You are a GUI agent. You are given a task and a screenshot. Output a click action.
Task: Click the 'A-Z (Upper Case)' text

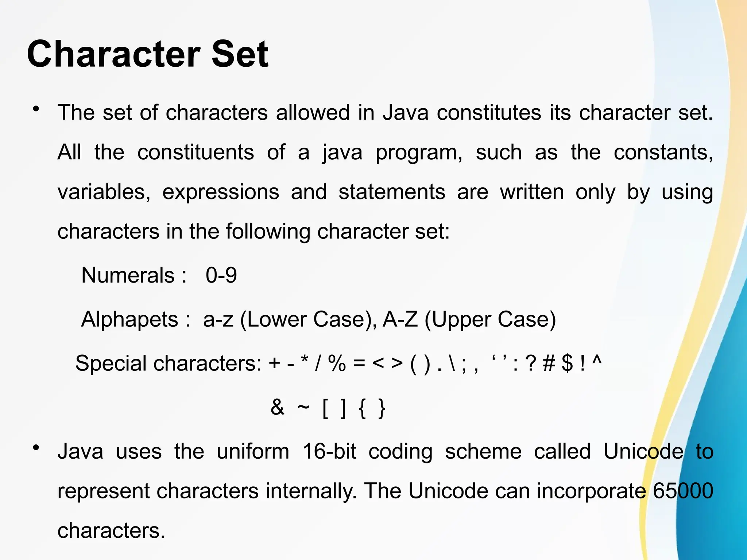pos(469,319)
